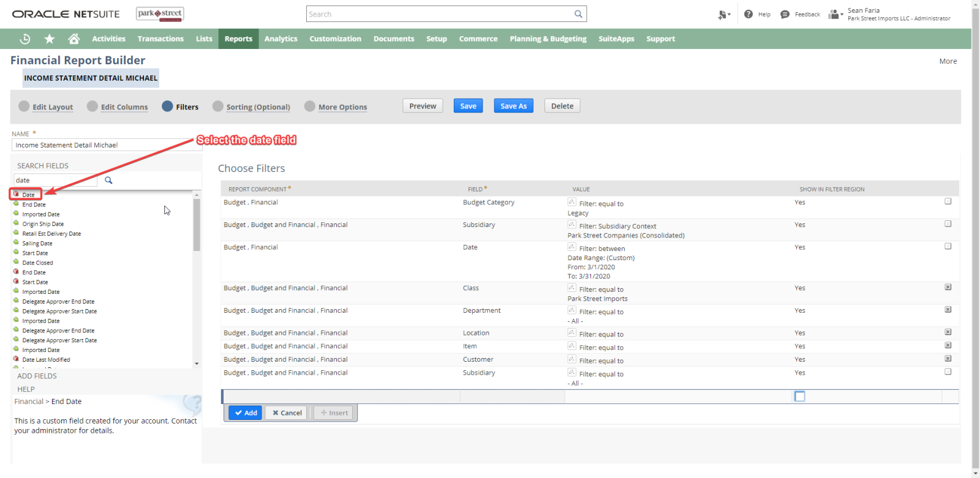The height and width of the screenshot is (478, 980).
Task: Go to the Home icon
Action: coord(74,39)
